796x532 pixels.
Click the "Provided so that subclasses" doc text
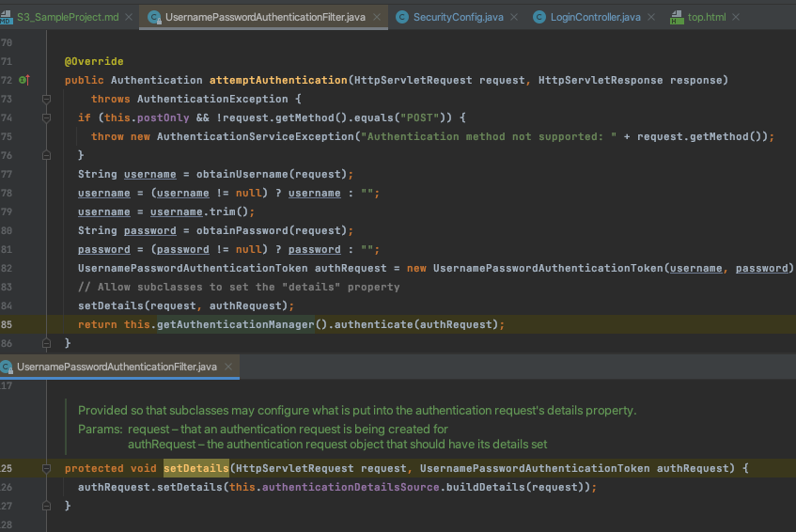(357, 410)
